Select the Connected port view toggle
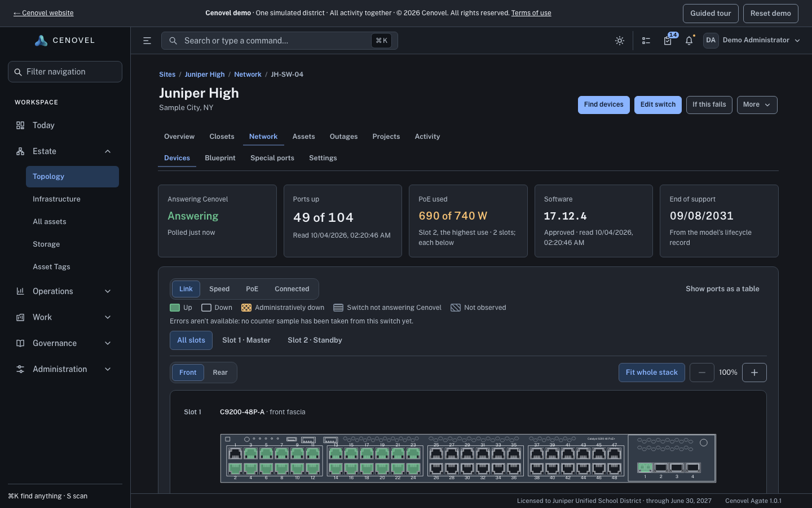This screenshot has width=812, height=508. click(292, 289)
